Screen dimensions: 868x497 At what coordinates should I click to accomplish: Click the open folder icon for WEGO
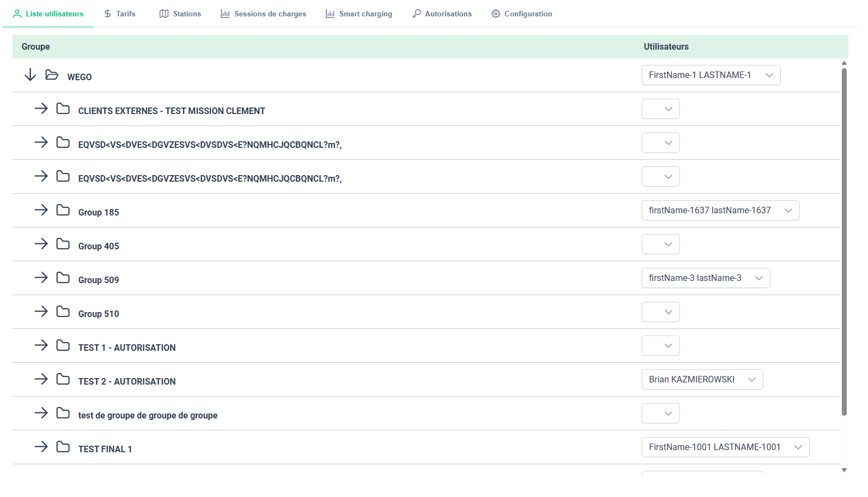(x=52, y=75)
